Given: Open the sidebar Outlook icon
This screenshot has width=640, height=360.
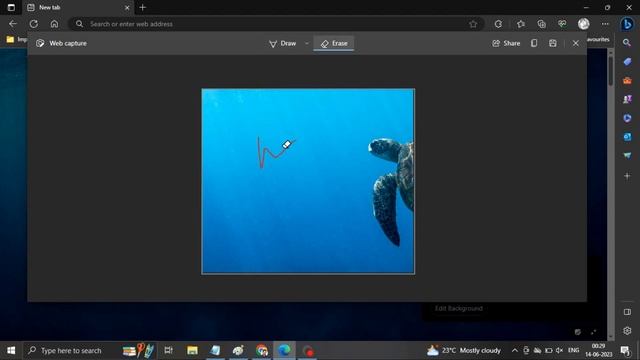Looking at the screenshot, I should pos(627,137).
